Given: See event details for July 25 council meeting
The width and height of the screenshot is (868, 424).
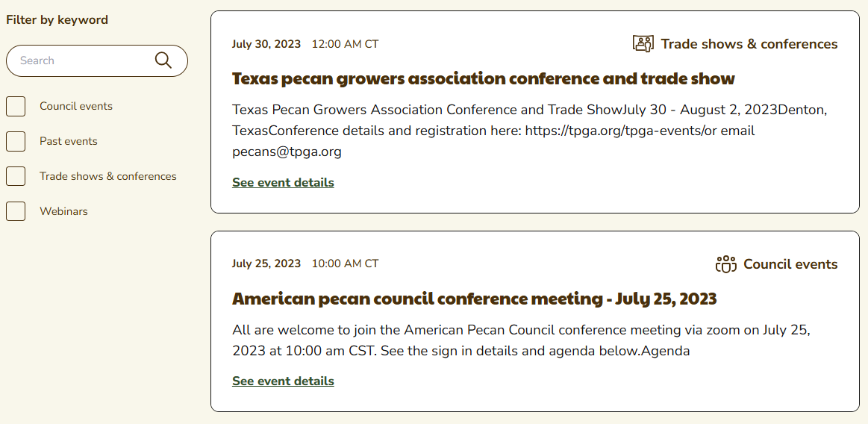Looking at the screenshot, I should point(283,381).
